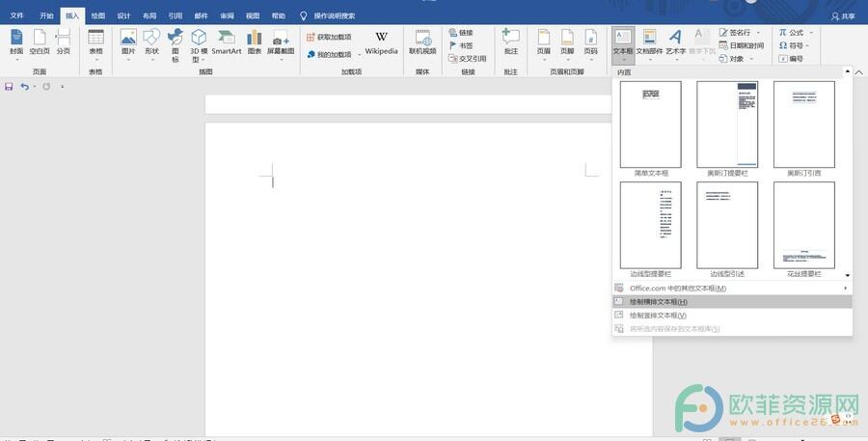Screen dimensions: 868x441
Task: Insert a hyperlink (链接)
Action: [461, 33]
